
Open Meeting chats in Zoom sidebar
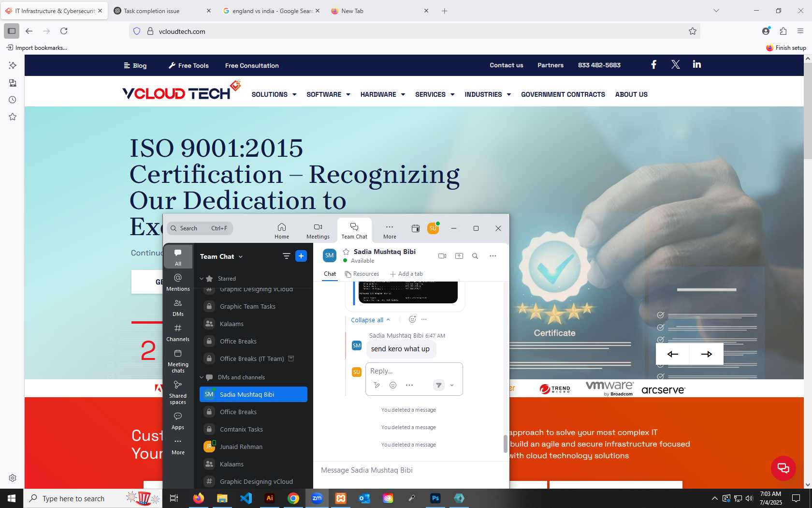click(178, 361)
